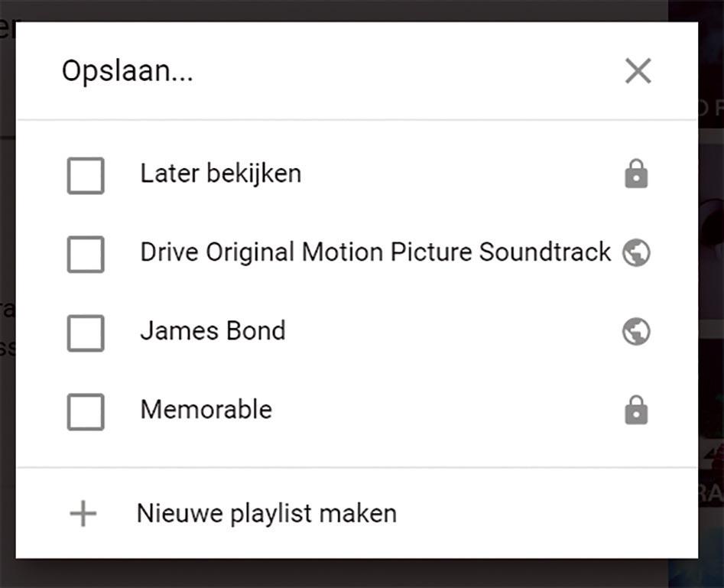Tick the Drive Original Motion Picture Soundtrack checkbox
724x588 pixels.
click(x=86, y=254)
